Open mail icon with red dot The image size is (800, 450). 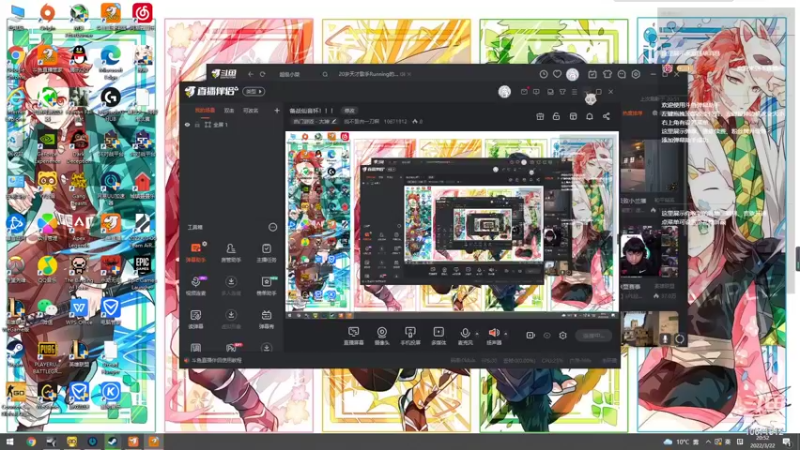click(524, 92)
